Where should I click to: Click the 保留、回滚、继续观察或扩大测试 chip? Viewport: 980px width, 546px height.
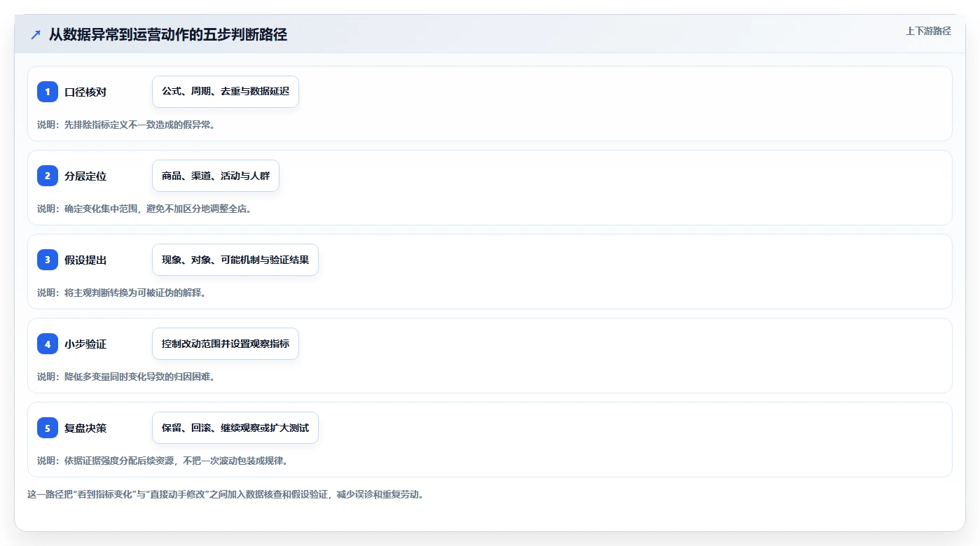(235, 428)
